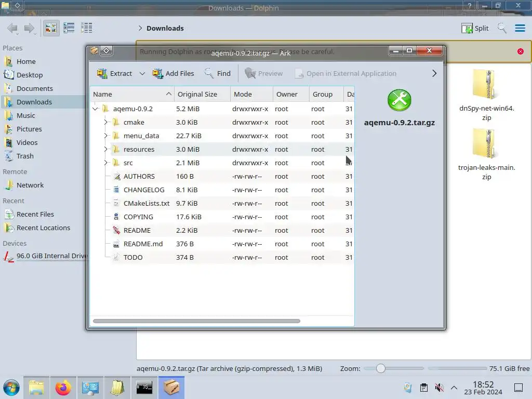Collapse the aqemu-0.9.2 root folder

click(x=96, y=109)
